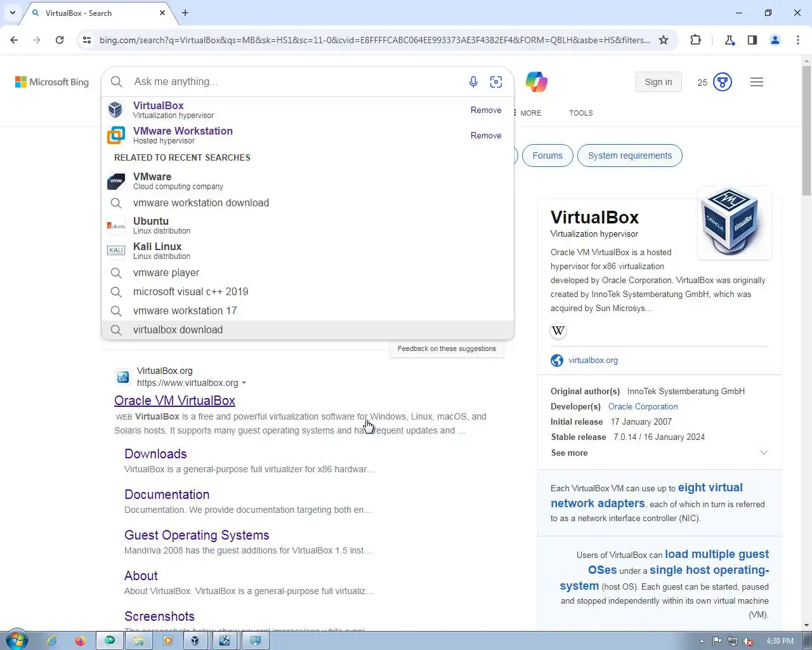
Task: Choose virtualbox download suggestion
Action: [307, 330]
